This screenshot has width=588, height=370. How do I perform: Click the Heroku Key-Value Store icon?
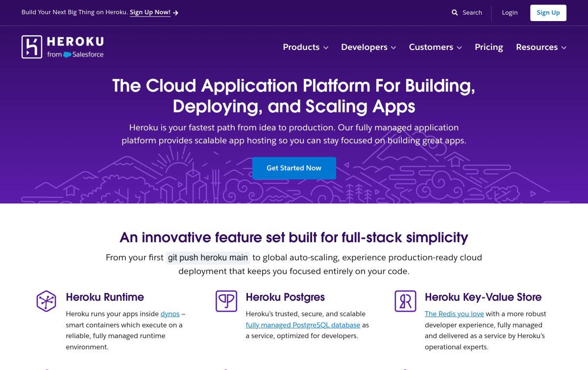(x=405, y=301)
